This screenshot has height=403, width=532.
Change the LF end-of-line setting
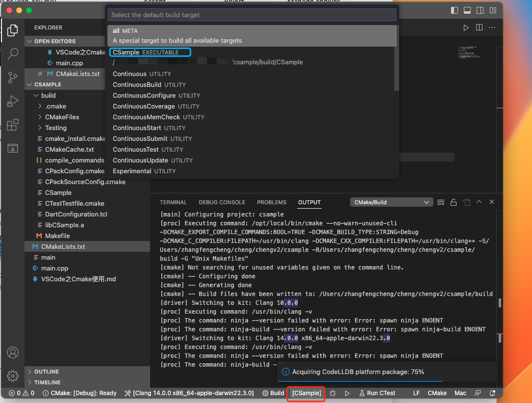(416, 393)
